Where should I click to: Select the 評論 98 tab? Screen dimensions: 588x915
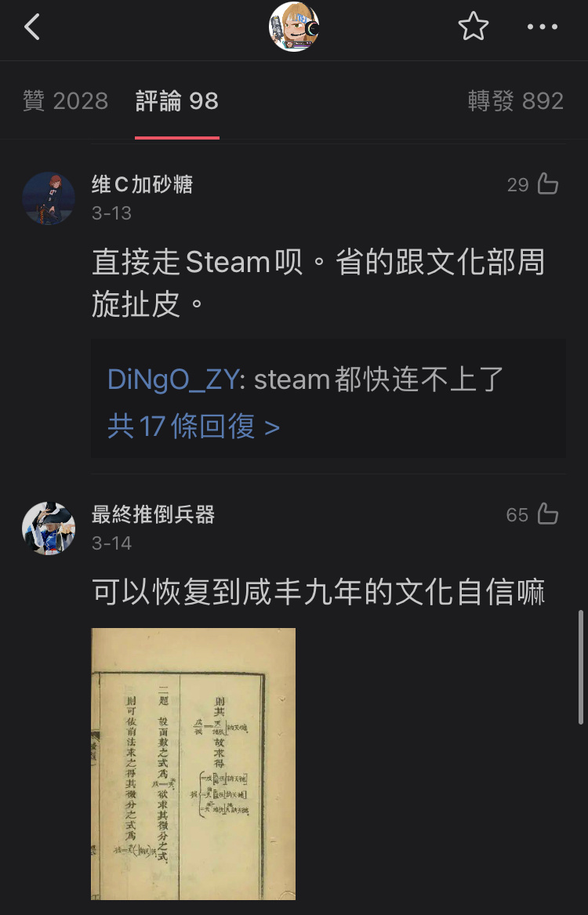coord(176,101)
